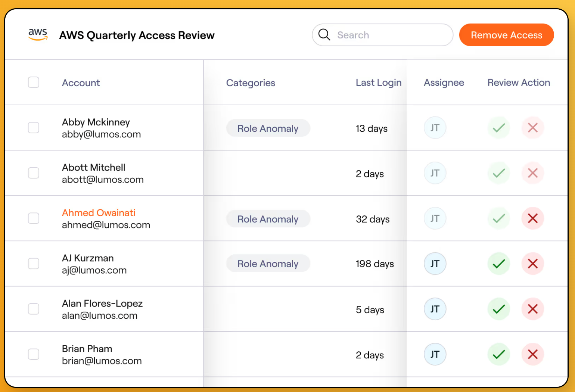Sort by the Last Login column
Viewport: 575px width, 392px height.
[378, 83]
